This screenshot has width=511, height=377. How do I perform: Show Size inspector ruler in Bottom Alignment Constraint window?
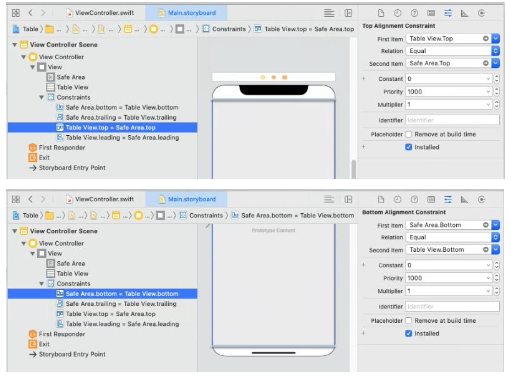(464, 199)
